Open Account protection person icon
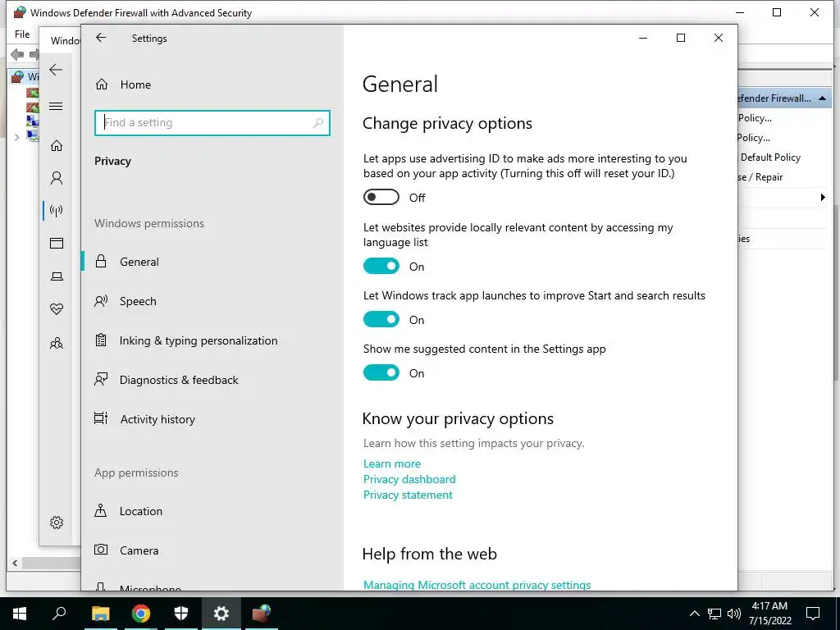Viewport: 840px width, 630px height. point(57,178)
